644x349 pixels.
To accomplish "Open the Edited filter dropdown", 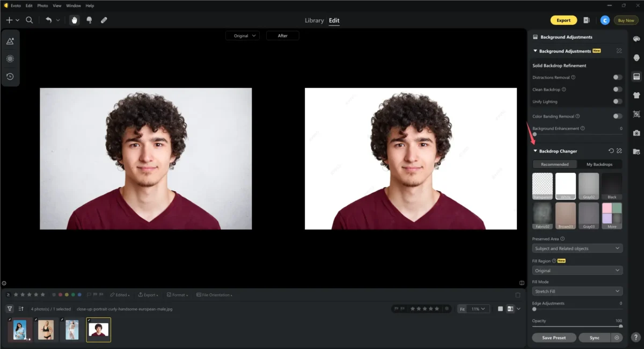I will (x=120, y=295).
